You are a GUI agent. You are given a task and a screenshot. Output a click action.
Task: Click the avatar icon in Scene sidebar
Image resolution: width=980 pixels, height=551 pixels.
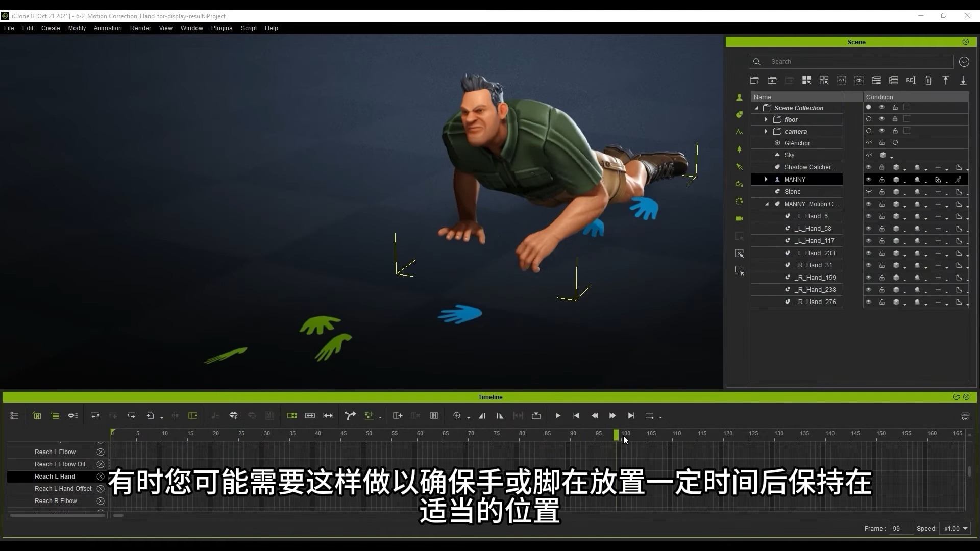(739, 97)
